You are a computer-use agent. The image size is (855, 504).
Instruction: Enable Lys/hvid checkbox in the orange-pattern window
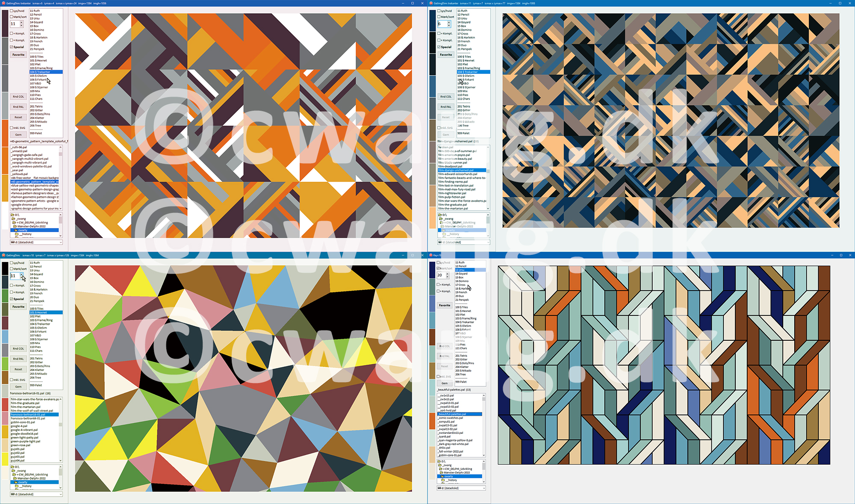[x=12, y=11]
